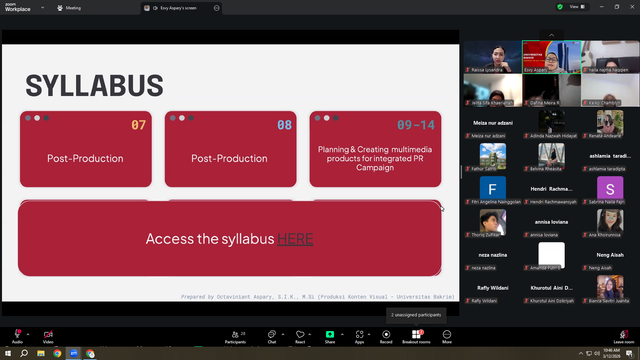The height and width of the screenshot is (360, 640).
Task: Open the View layout menu
Action: coord(577,7)
